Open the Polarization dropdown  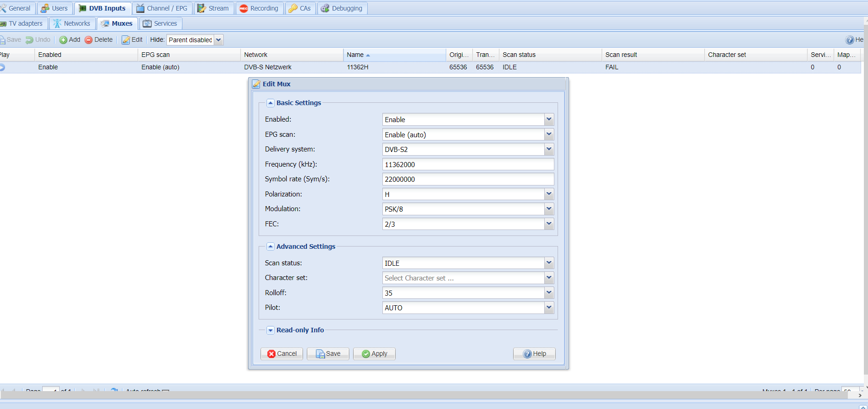pyautogui.click(x=548, y=194)
